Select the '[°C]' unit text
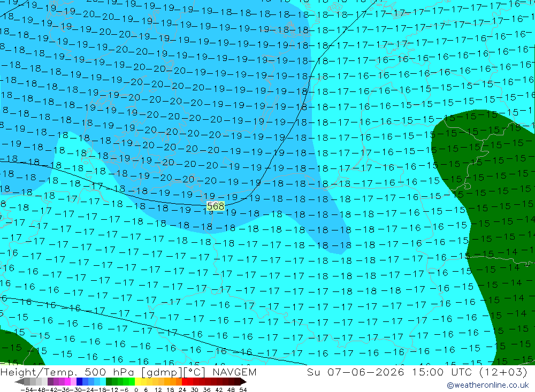 (x=195, y=372)
